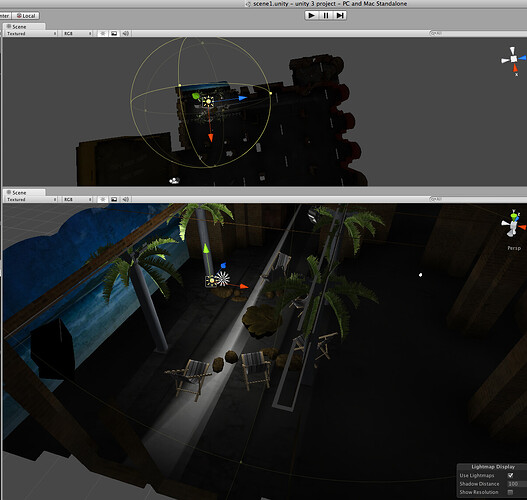Click the Step forward button
Image resolution: width=527 pixels, height=500 pixels.
click(x=340, y=15)
